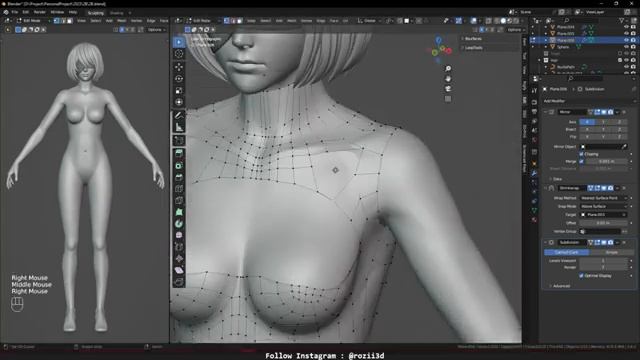Toggle Mirror Bisect Z button

point(619,129)
